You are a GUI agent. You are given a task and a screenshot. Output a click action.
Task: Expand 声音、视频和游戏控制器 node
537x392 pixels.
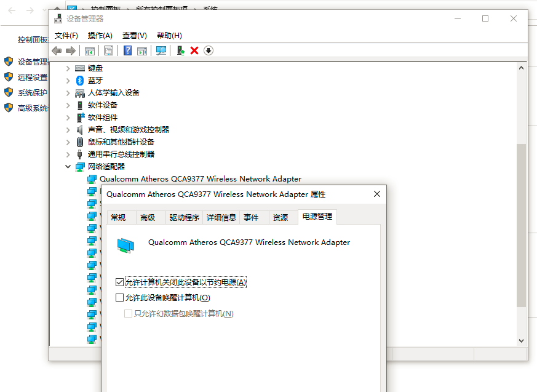tap(68, 130)
